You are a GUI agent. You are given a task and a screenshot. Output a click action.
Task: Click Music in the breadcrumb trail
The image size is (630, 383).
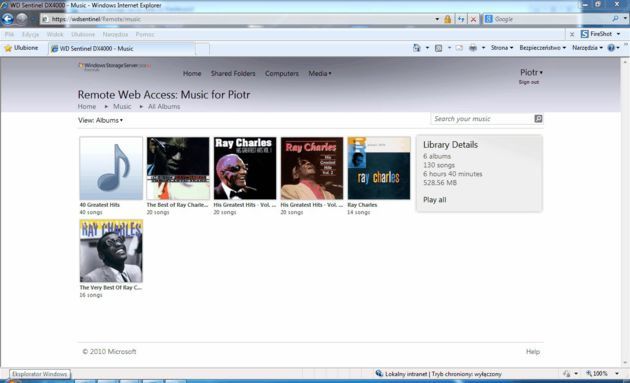pyautogui.click(x=122, y=107)
